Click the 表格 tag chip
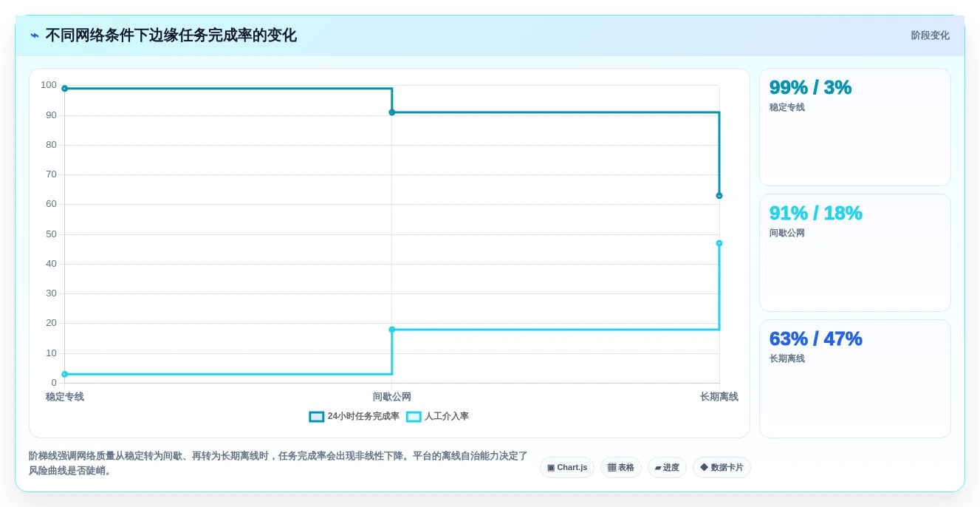Image resolution: width=980 pixels, height=507 pixels. tap(621, 467)
